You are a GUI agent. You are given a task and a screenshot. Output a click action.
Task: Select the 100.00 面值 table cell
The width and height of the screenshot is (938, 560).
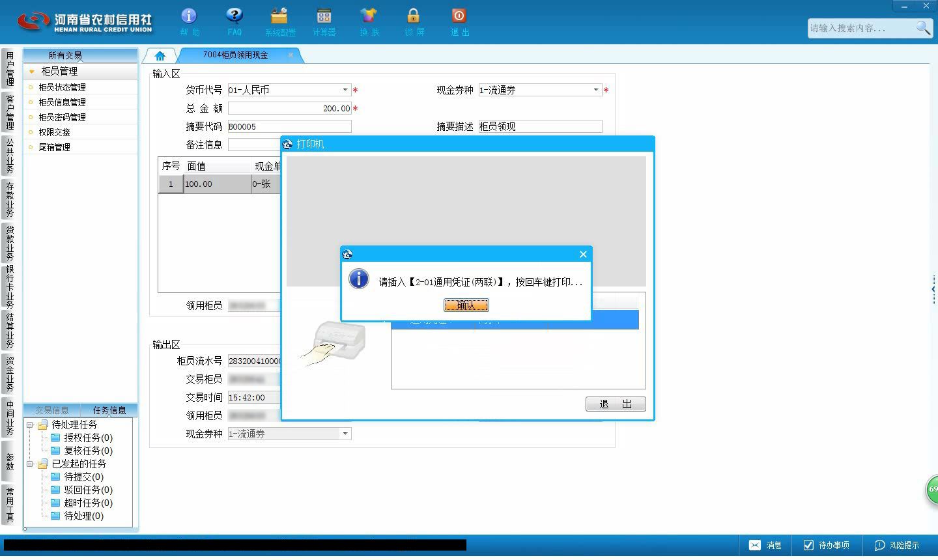217,184
